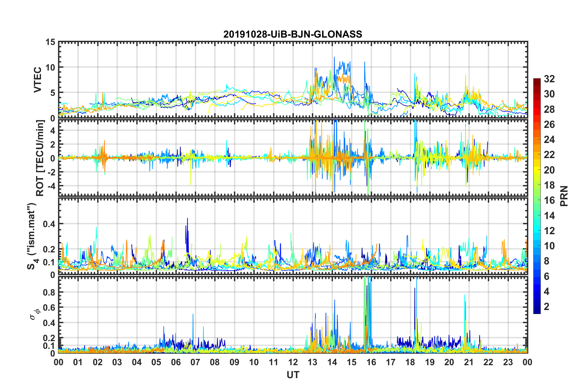Click the ROT axis tick label -4
This screenshot has height=392, width=586.
[x=51, y=186]
